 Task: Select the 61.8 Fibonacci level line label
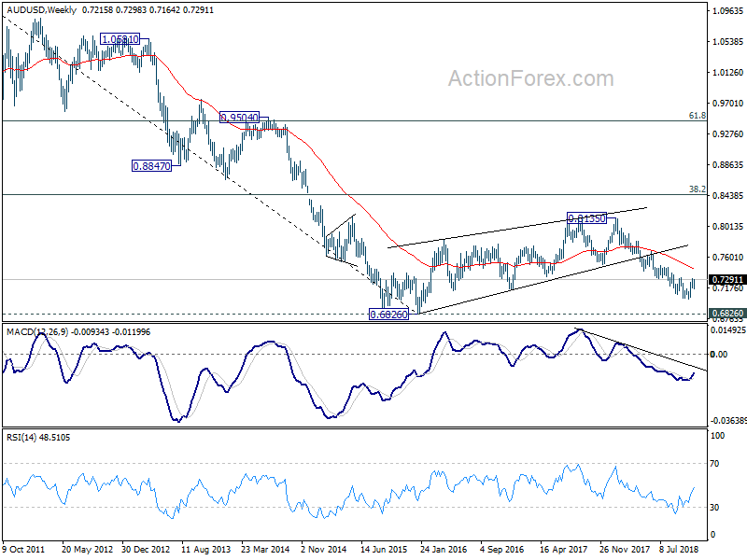pyautogui.click(x=697, y=115)
